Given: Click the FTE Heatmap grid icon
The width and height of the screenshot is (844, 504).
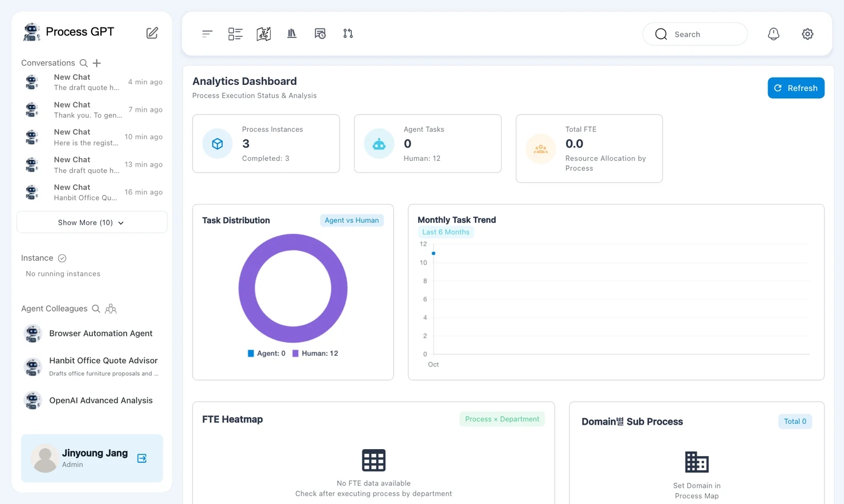Looking at the screenshot, I should tap(373, 460).
